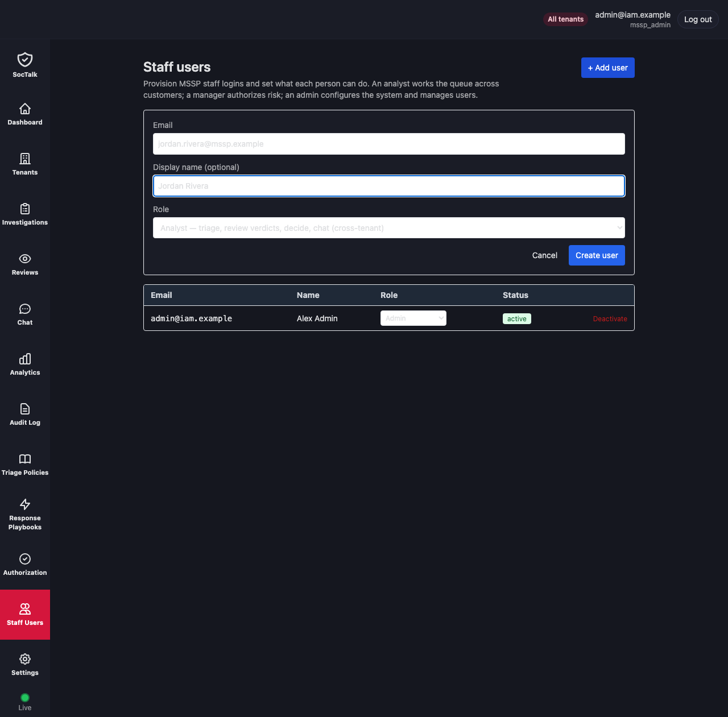Click the Email column header
This screenshot has height=717, width=728.
162,295
